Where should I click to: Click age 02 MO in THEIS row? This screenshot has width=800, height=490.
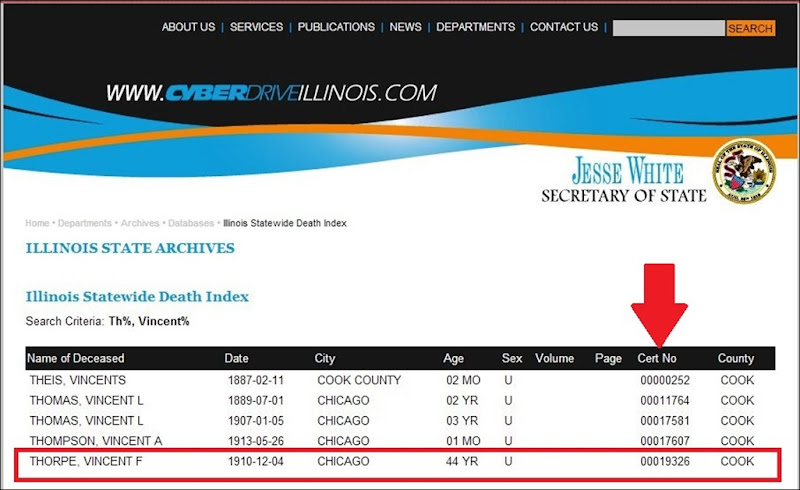click(x=463, y=380)
